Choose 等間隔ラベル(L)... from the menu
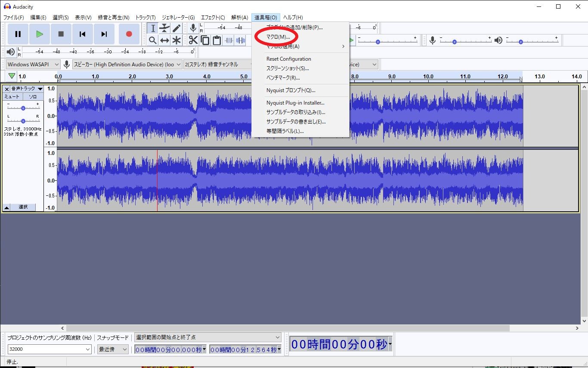 pos(300,131)
